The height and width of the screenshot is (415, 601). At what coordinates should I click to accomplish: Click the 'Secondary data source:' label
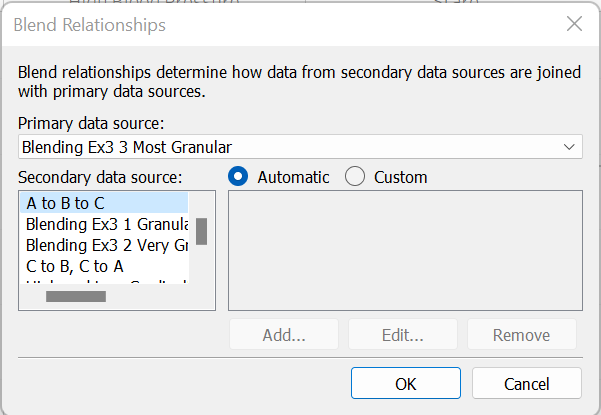100,177
